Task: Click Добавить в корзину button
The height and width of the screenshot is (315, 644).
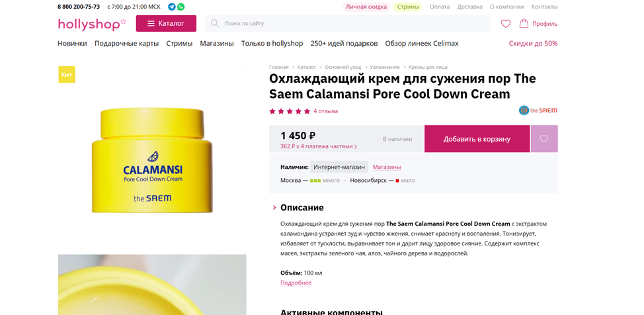Action: 477,139
